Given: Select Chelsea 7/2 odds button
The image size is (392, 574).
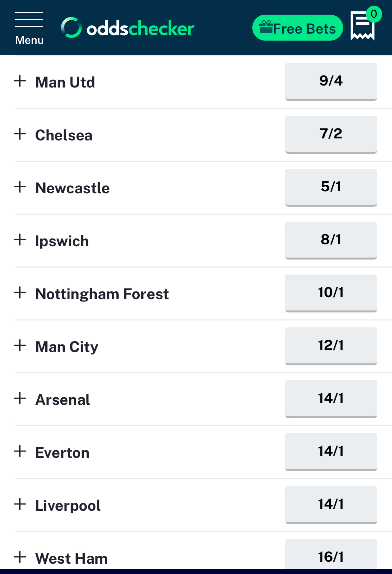Looking at the screenshot, I should [x=331, y=134].
